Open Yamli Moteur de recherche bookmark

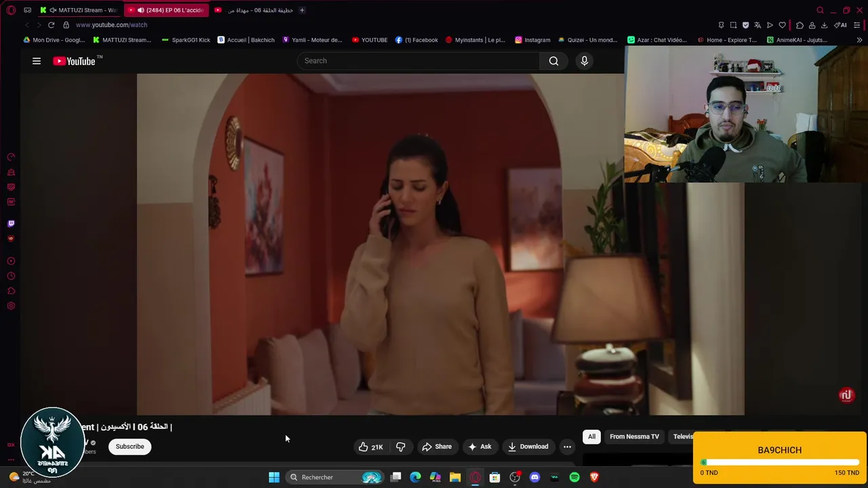coord(312,40)
